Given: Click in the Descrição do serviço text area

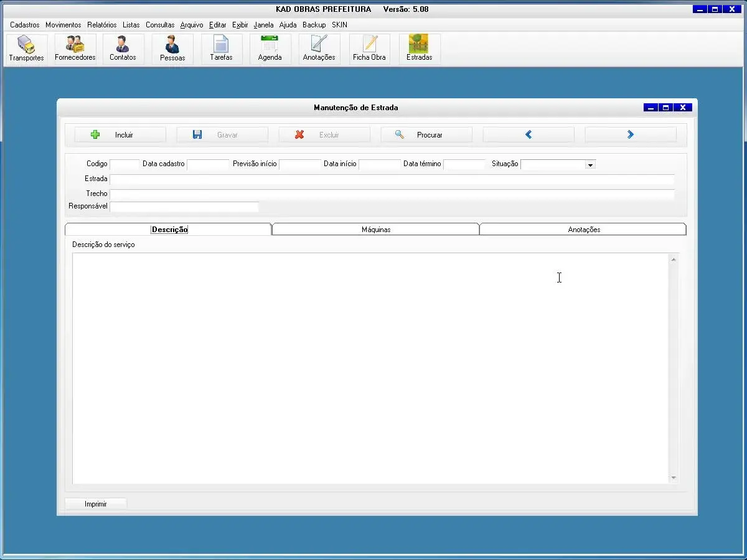Looking at the screenshot, I should pos(370,368).
